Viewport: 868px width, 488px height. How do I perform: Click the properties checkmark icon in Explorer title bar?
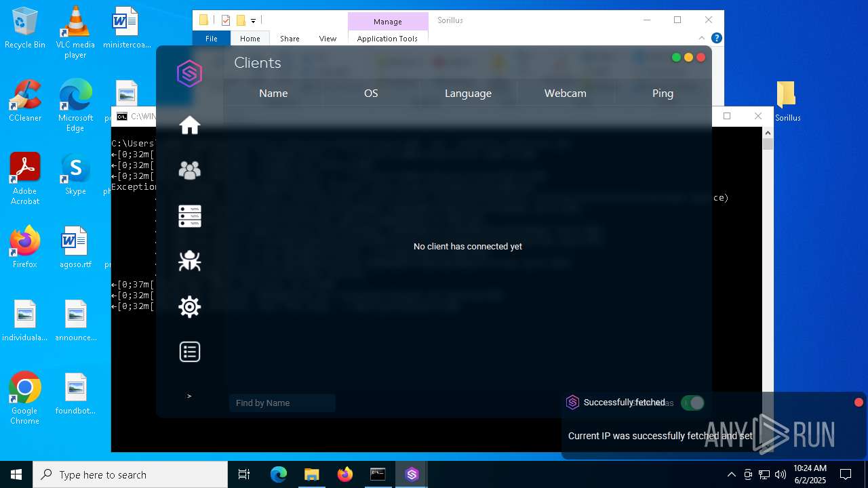pos(226,20)
